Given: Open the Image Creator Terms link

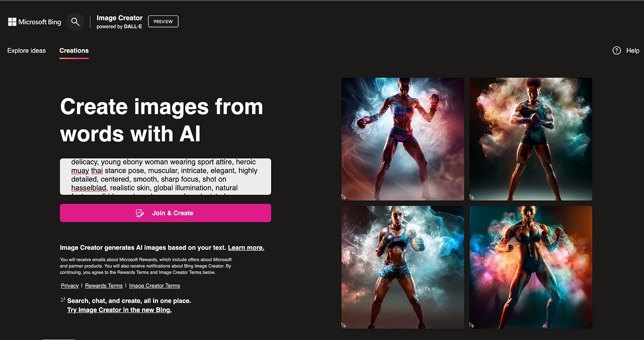Looking at the screenshot, I should 154,286.
